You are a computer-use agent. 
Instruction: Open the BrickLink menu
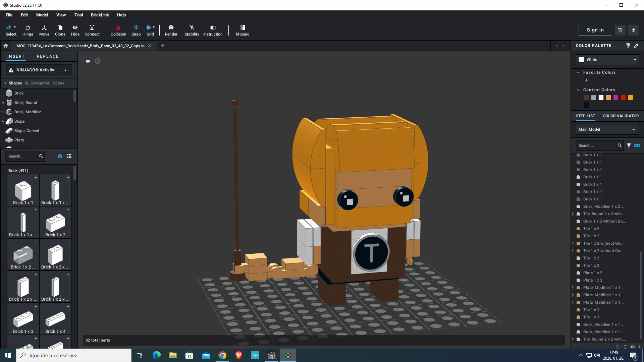click(x=100, y=15)
